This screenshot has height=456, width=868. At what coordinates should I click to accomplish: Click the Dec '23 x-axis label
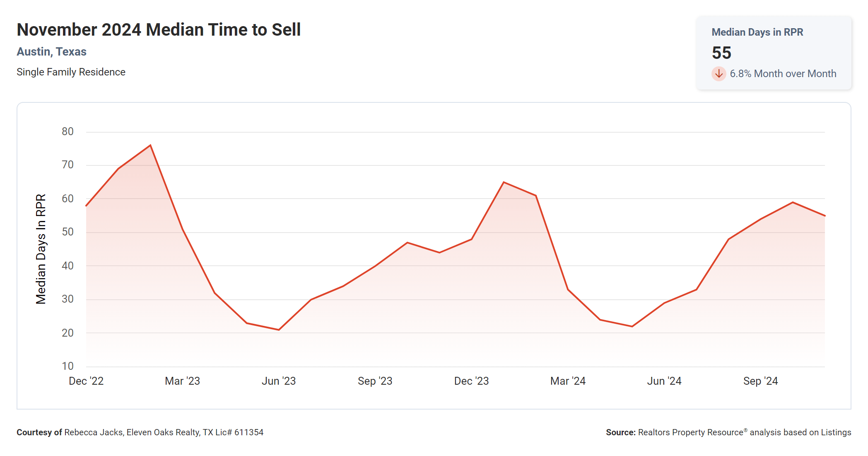471,381
